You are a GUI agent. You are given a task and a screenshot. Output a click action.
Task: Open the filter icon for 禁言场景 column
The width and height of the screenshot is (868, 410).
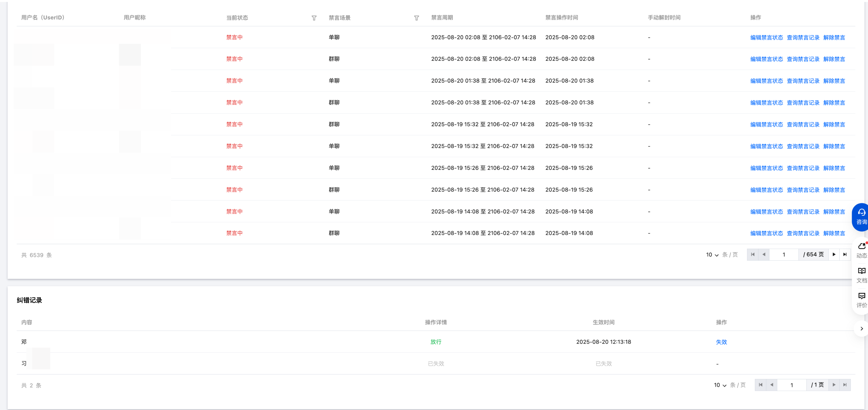[416, 18]
